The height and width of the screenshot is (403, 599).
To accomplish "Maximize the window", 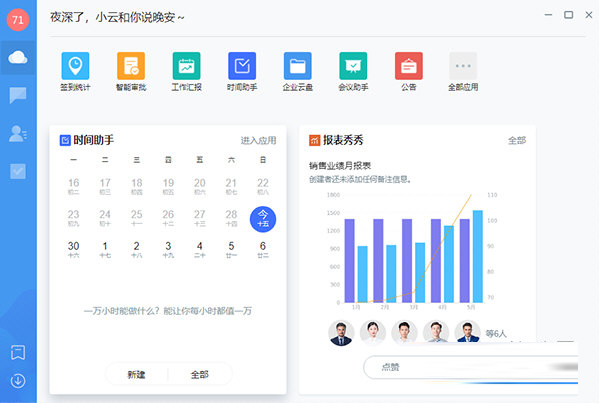I will [568, 15].
